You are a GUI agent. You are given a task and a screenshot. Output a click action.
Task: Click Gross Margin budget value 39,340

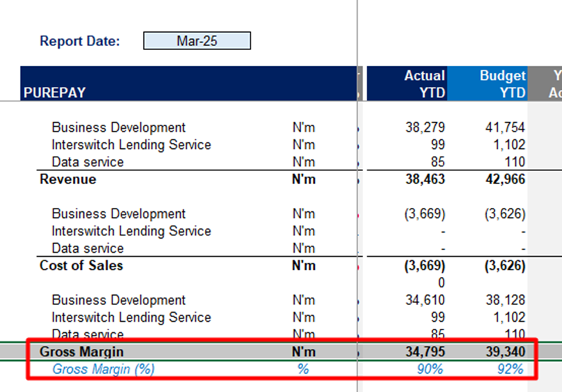[503, 352]
